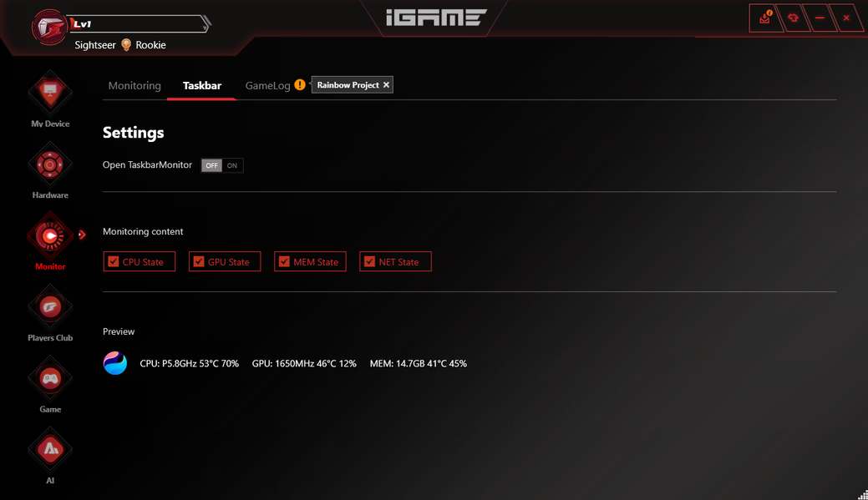Select the Hardware sidebar icon

50,164
